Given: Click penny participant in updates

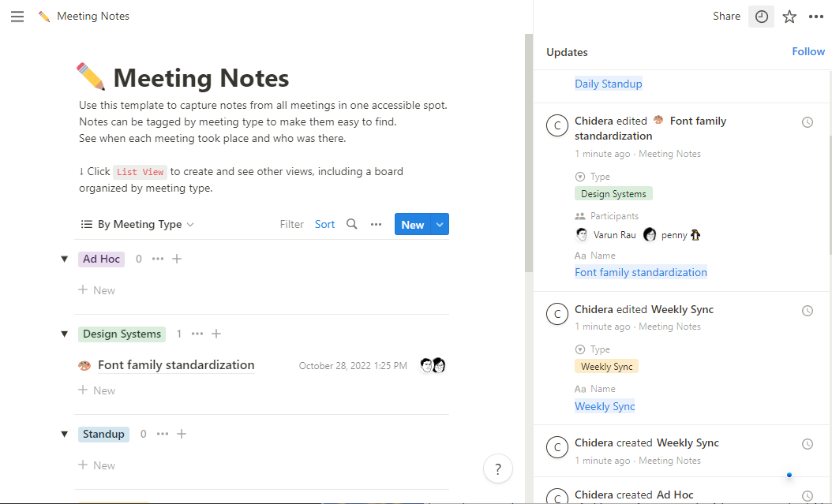Looking at the screenshot, I should point(672,235).
